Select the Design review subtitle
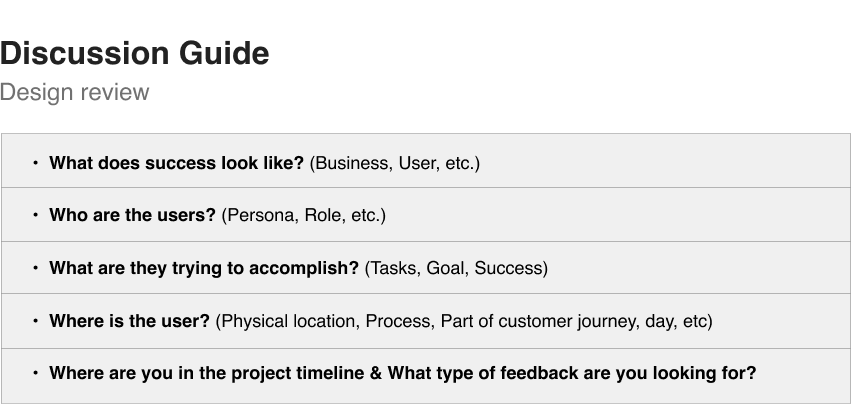Screen dimensions: 857x413 click(x=74, y=92)
